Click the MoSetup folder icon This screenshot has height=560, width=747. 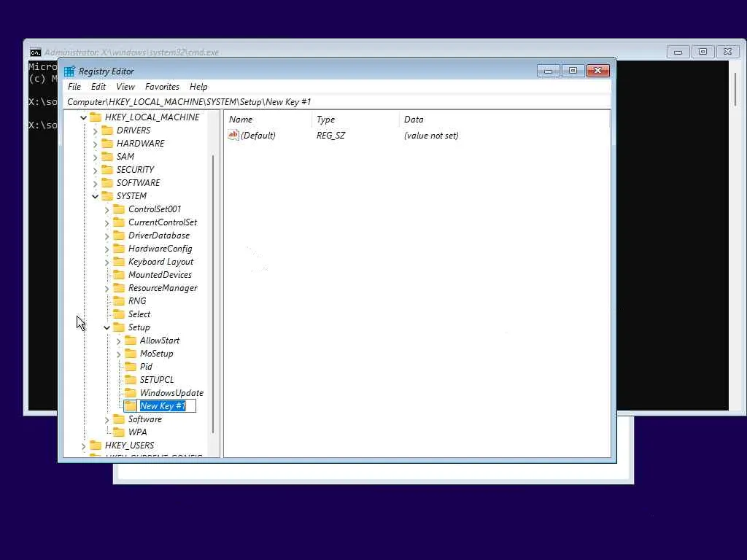click(x=131, y=354)
